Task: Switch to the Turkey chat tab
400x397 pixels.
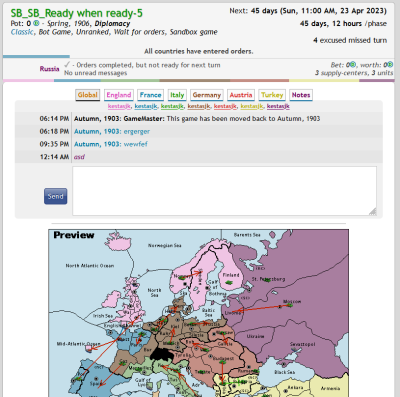Action: (272, 95)
